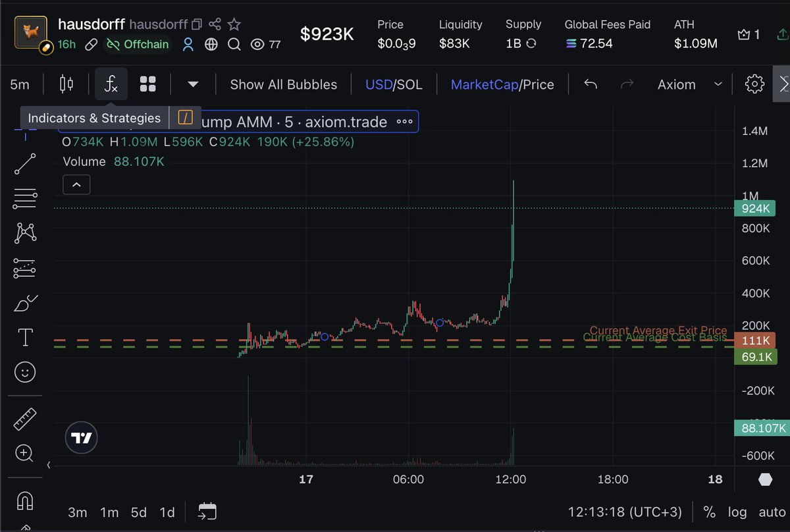The height and width of the screenshot is (532, 790).
Task: Toggle percent scale
Action: tap(709, 512)
